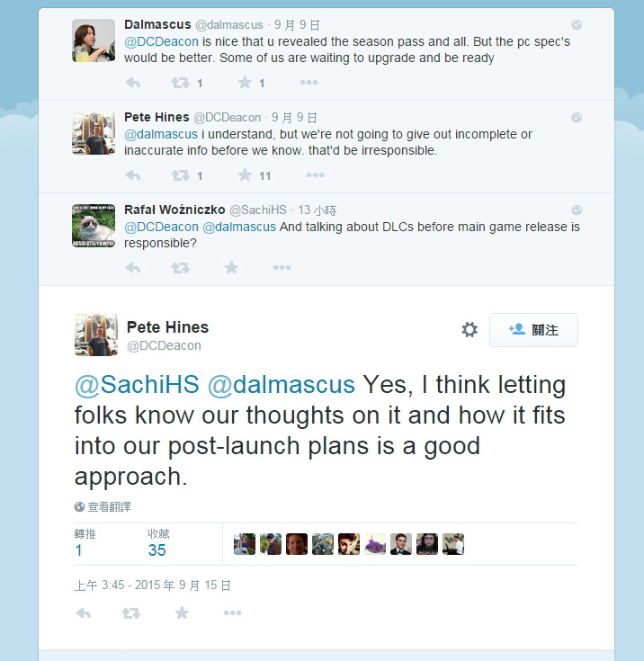Retweet the main Pete Hines tweet
The height and width of the screenshot is (661, 644).
point(131,613)
